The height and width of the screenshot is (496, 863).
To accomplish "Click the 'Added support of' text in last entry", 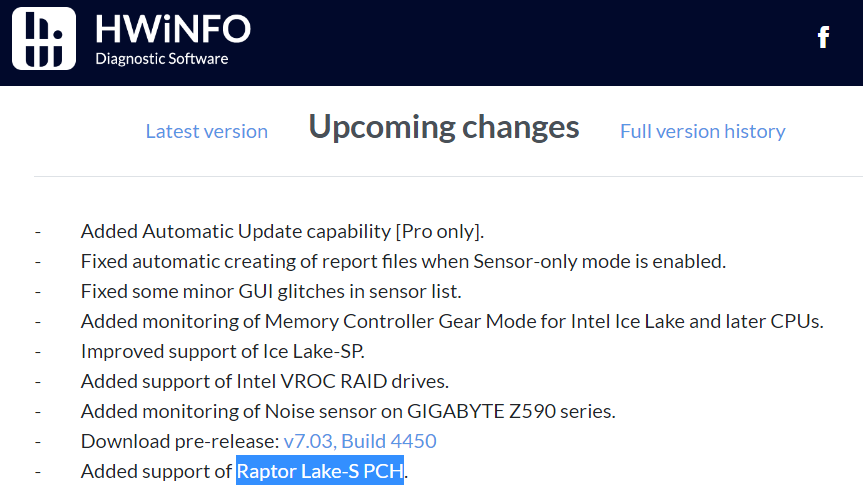I will pos(156,471).
